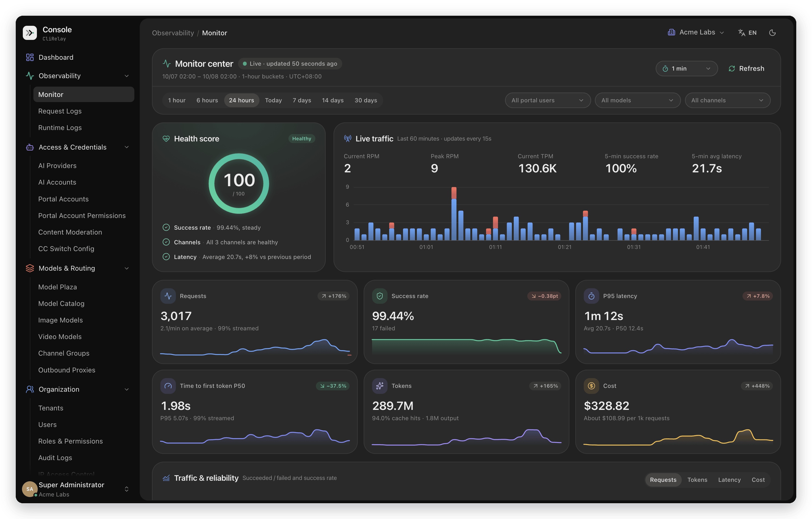The height and width of the screenshot is (519, 812).
Task: Open the Model Catalog page
Action: [x=84, y=304]
